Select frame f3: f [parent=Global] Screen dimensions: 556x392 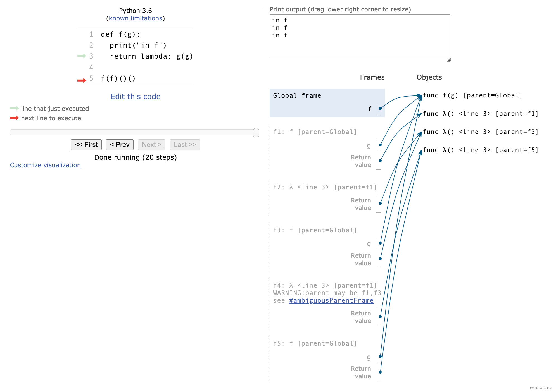(315, 230)
